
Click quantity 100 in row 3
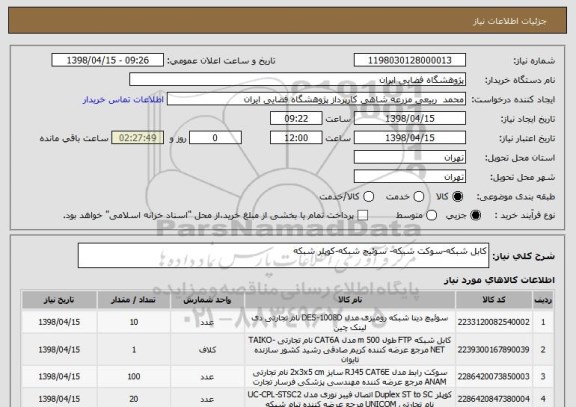click(134, 377)
